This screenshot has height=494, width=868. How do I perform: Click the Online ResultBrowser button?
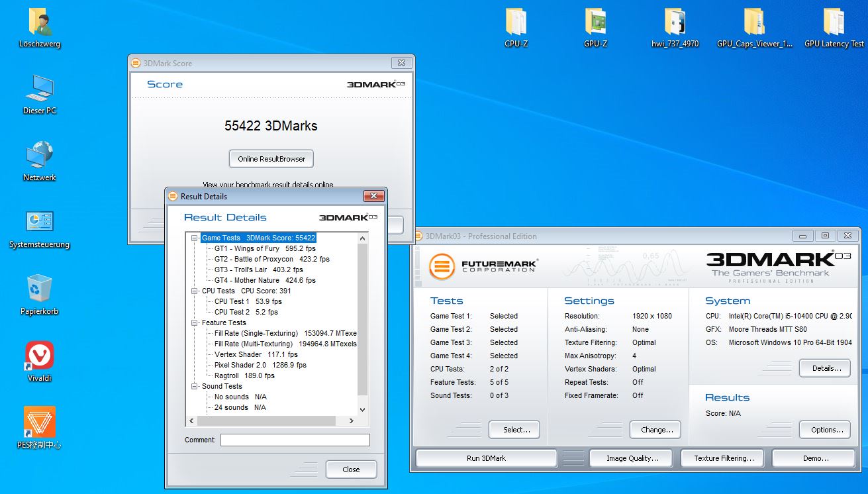click(x=271, y=159)
